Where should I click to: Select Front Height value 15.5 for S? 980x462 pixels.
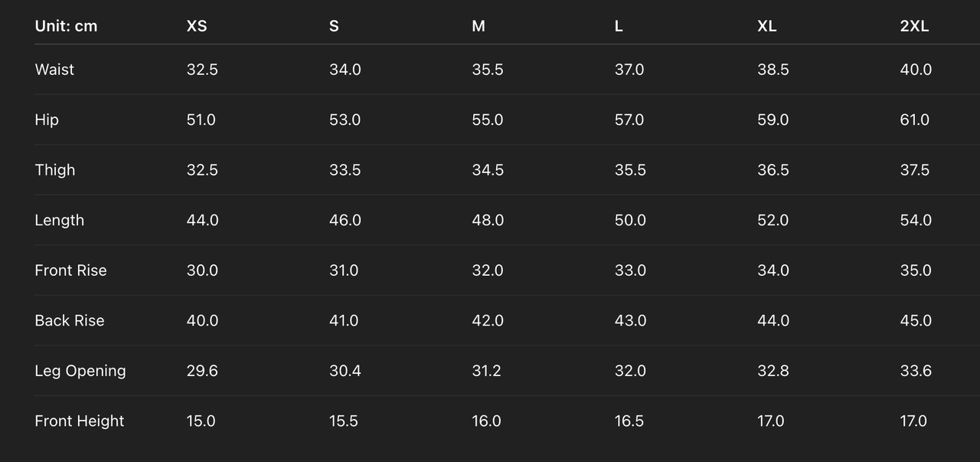344,421
